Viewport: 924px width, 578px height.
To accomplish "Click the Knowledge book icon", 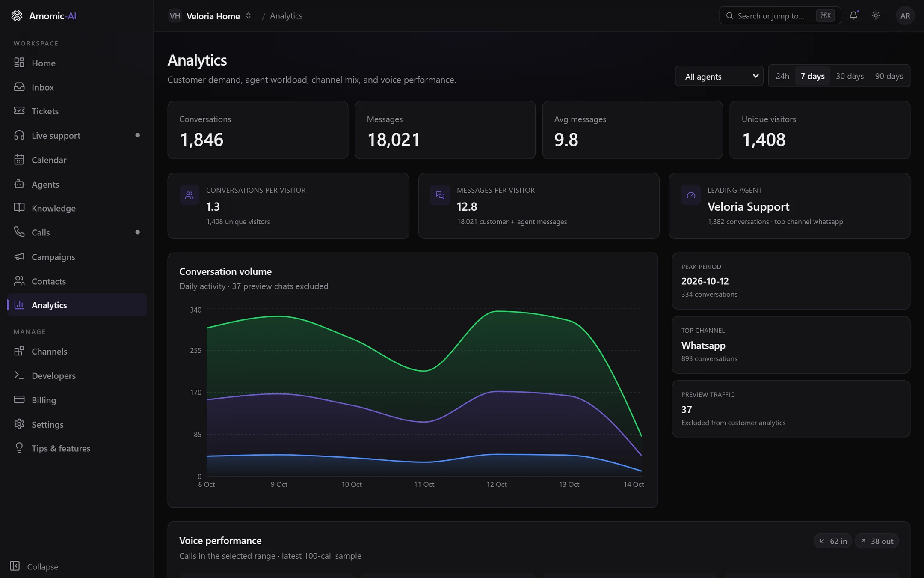I will tap(19, 208).
